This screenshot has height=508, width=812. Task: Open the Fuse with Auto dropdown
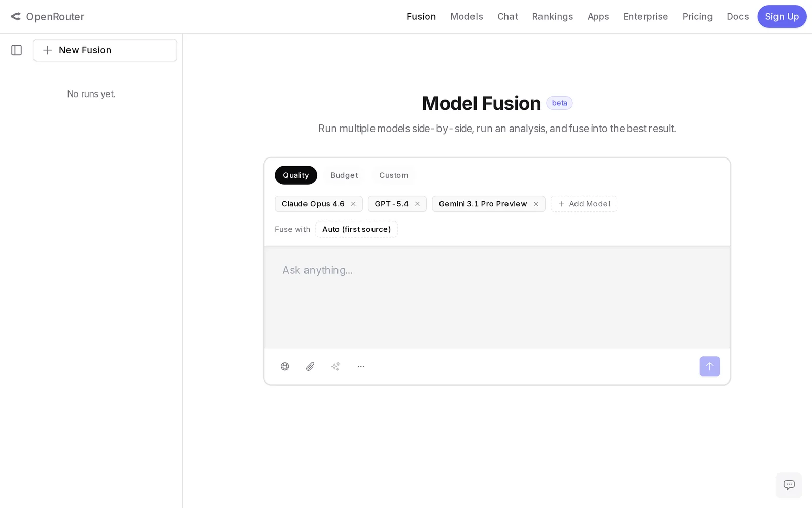tap(356, 229)
